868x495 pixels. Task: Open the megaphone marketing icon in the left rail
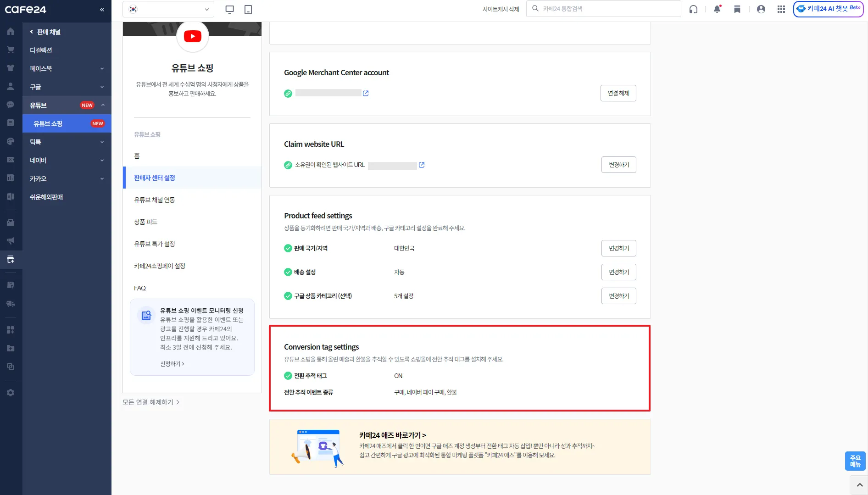tap(11, 241)
